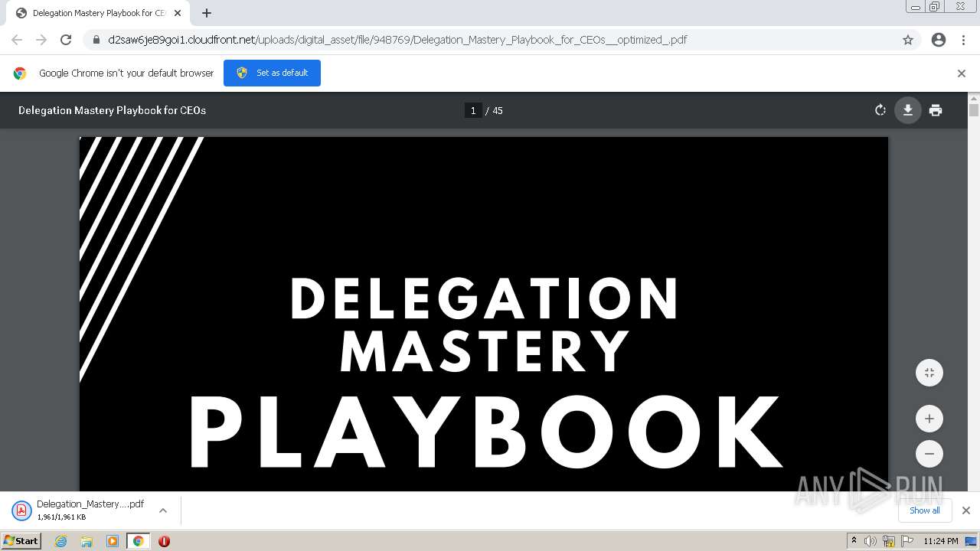Click the address bar URL
Viewport: 980px width, 551px height.
[x=397, y=40]
